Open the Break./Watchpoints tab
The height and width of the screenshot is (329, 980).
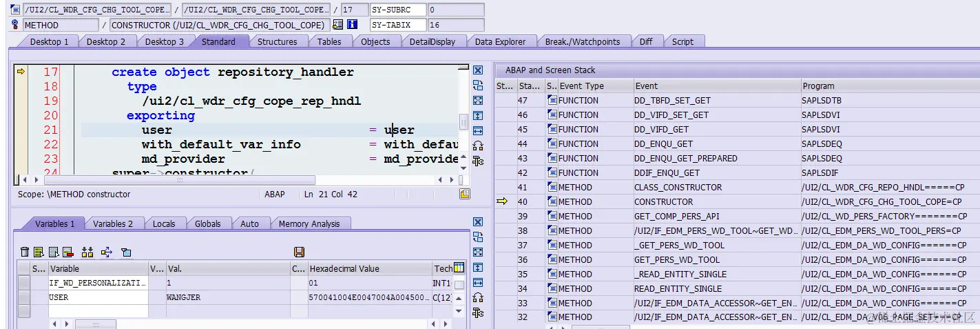point(582,41)
